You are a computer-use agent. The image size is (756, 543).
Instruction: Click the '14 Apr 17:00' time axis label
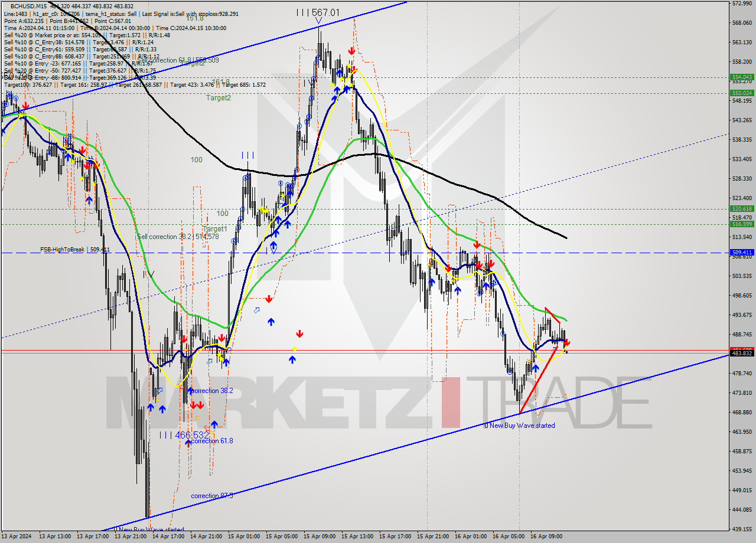tap(168, 537)
